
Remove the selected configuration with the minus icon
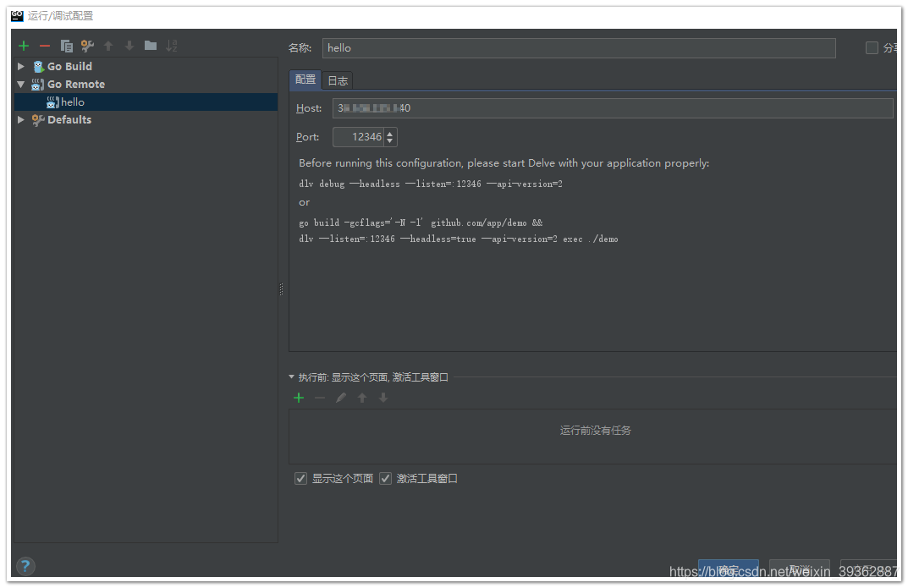click(44, 45)
